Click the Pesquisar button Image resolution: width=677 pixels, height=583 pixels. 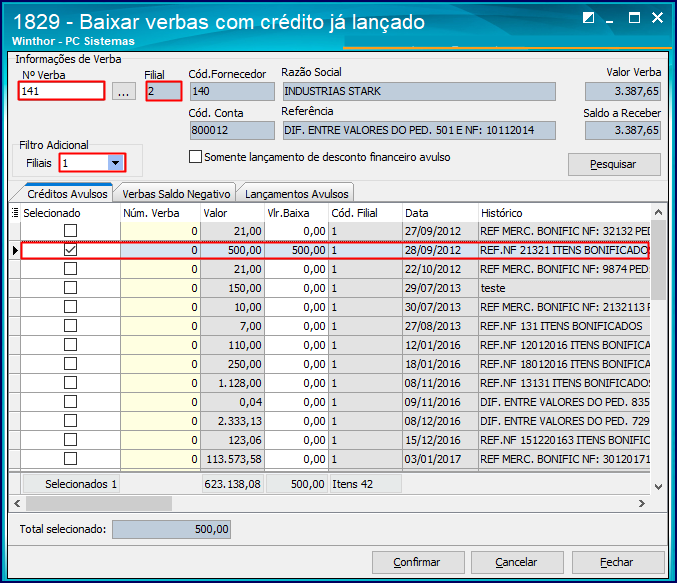click(x=614, y=164)
